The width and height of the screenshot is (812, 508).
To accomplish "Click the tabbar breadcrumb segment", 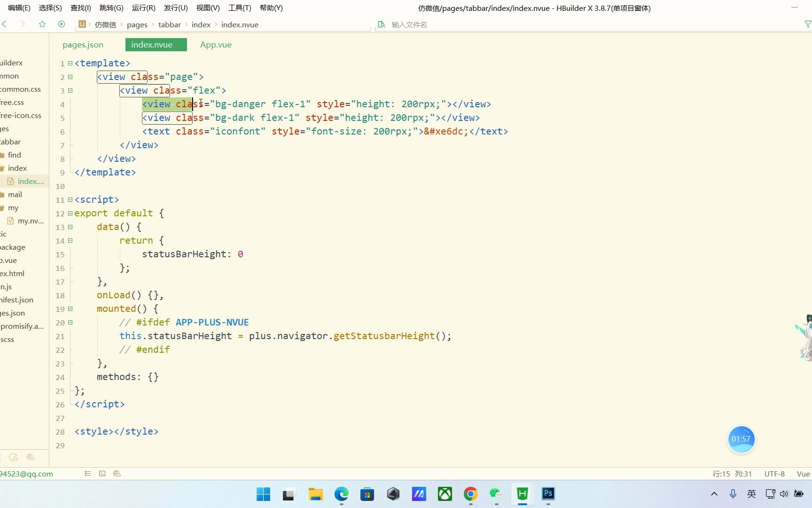I will click(170, 24).
